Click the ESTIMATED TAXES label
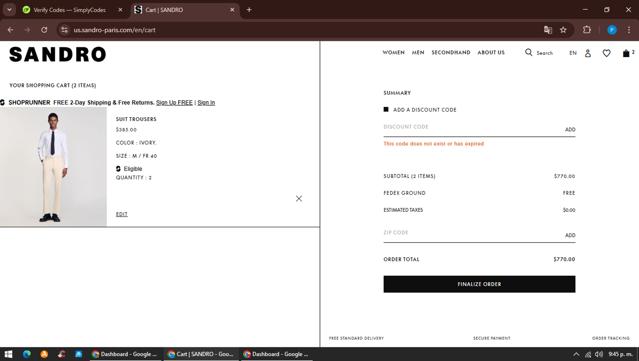639x361 pixels. tap(403, 210)
